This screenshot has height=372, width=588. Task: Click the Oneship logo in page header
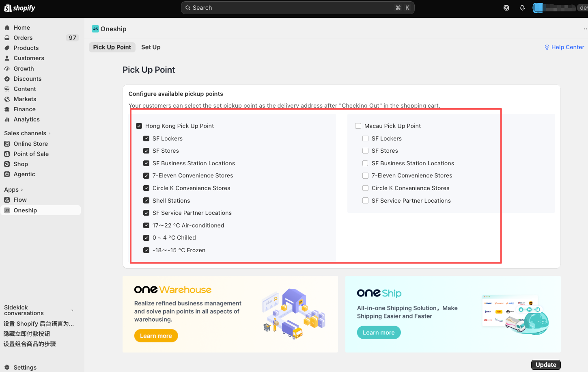coord(95,29)
